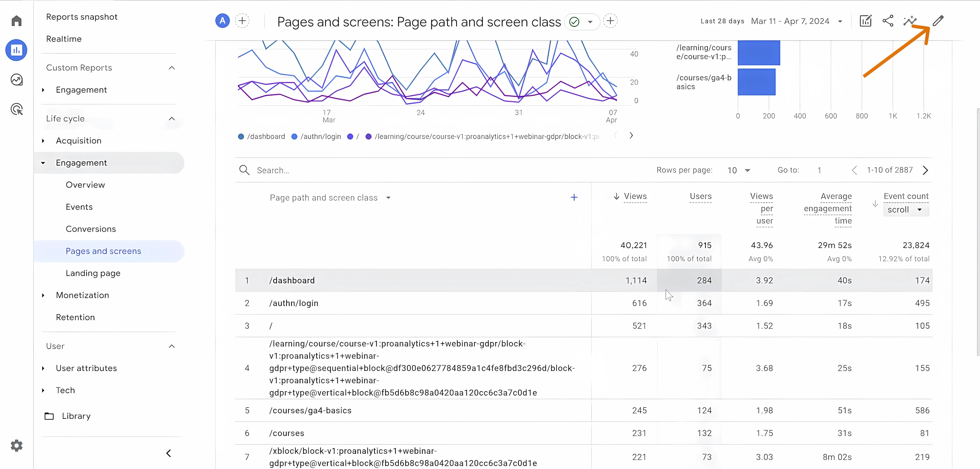The height and width of the screenshot is (469, 980).
Task: Collapse Engagement under Life cycle
Action: pyautogui.click(x=43, y=163)
